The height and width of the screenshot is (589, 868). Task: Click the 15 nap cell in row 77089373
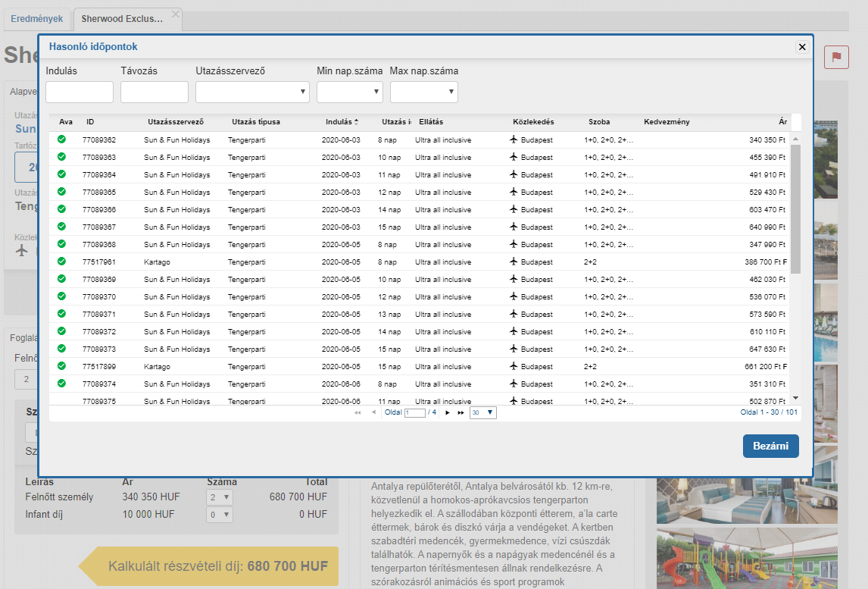(x=389, y=349)
